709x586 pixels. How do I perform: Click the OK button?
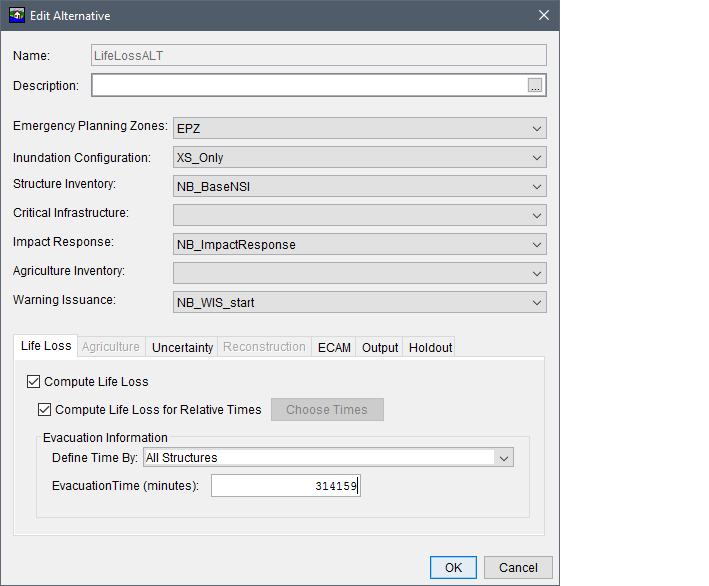tap(453, 567)
